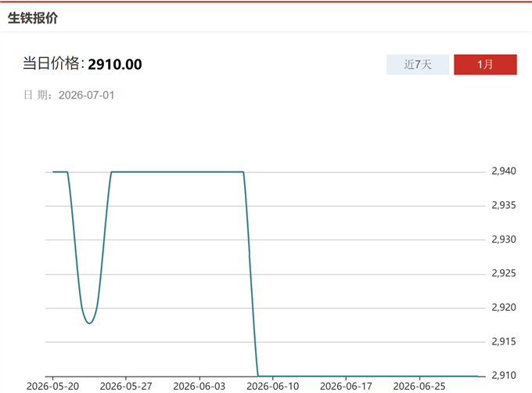532x393 pixels.
Task: Click the 2,915 y-axis label
Action: click(x=504, y=341)
